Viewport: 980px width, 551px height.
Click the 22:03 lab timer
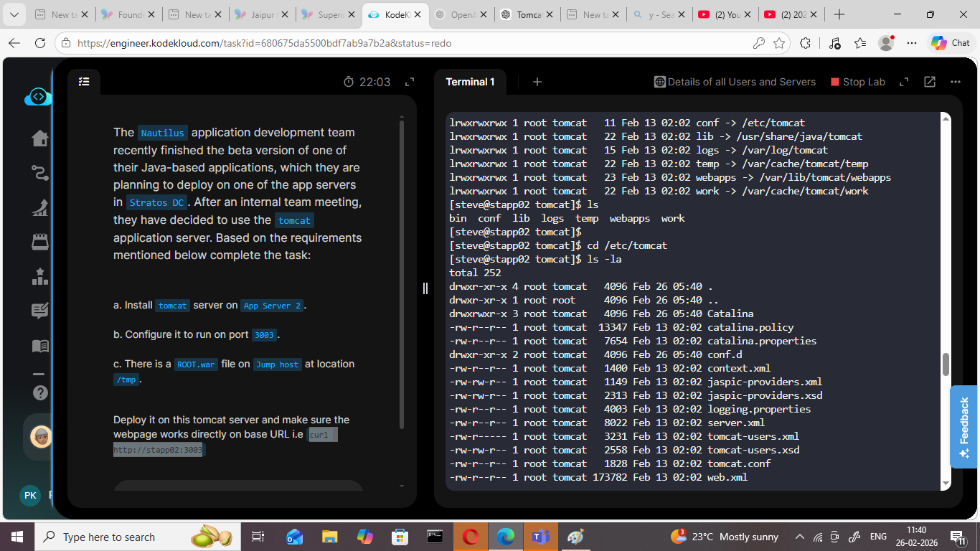[x=367, y=82]
